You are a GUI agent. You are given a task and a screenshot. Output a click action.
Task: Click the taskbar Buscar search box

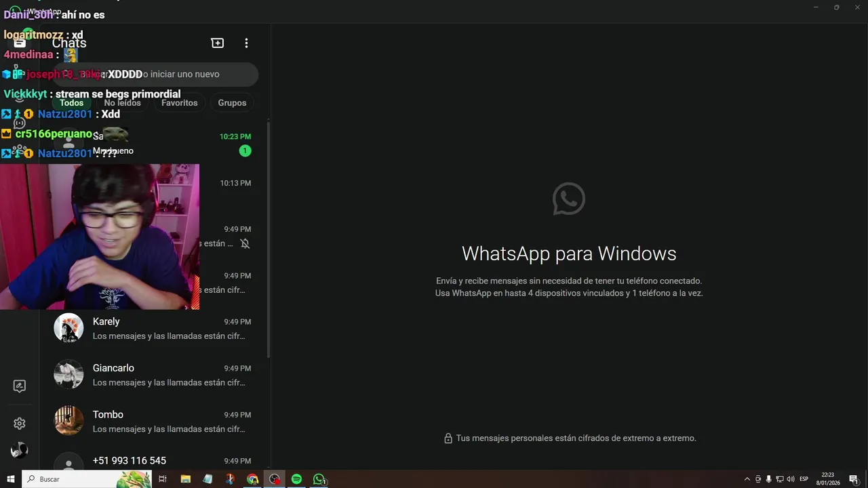(x=86, y=479)
